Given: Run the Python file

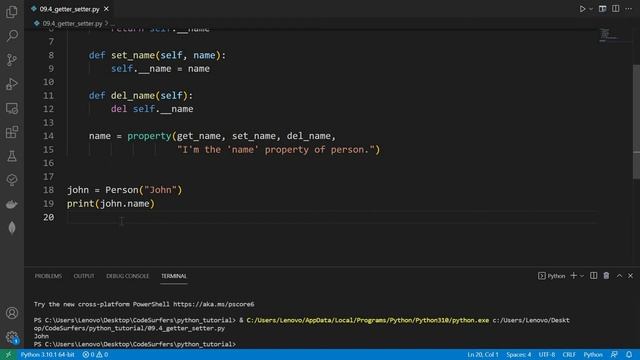Looking at the screenshot, I should point(582,9).
